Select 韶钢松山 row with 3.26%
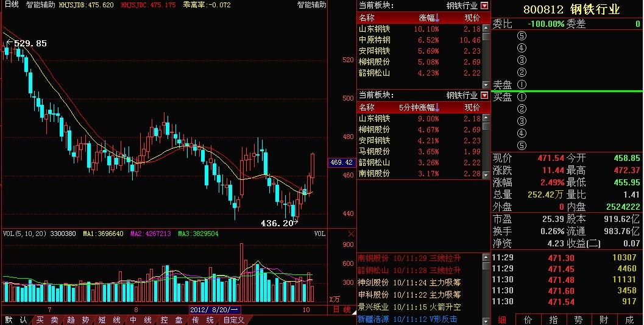644x325 pixels. coord(419,163)
